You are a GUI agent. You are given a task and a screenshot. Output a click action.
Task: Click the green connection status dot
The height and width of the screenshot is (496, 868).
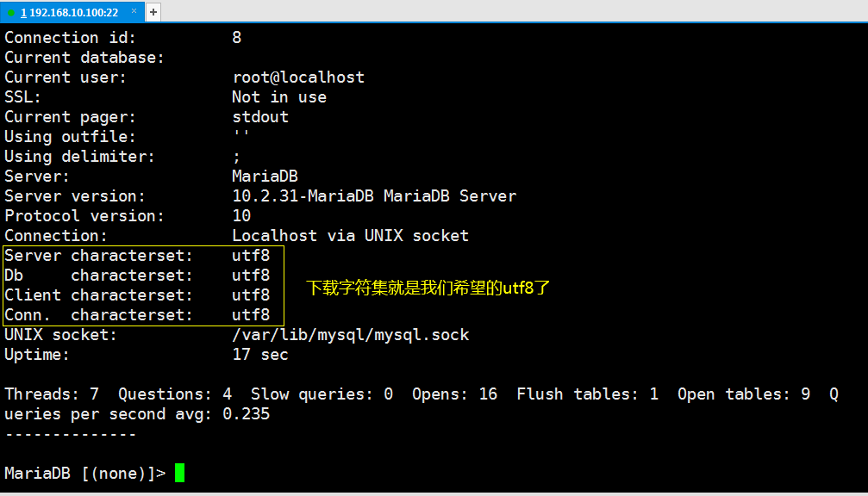click(x=11, y=12)
